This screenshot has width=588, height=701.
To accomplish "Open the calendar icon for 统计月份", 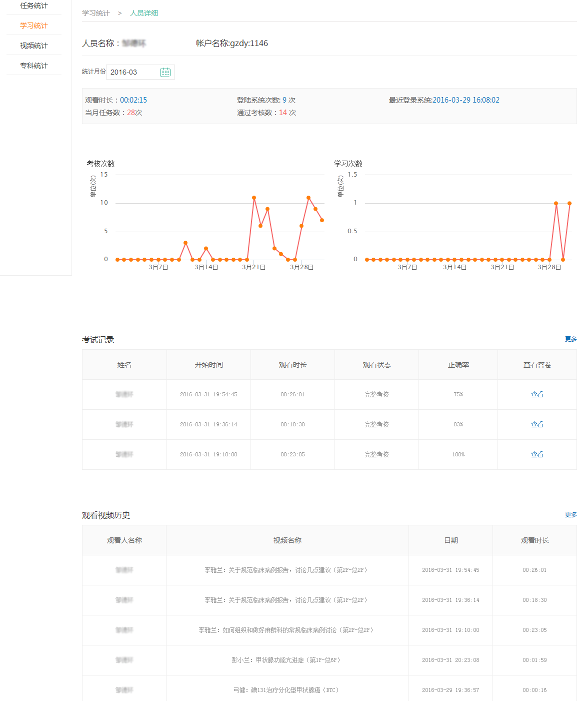I will [165, 72].
